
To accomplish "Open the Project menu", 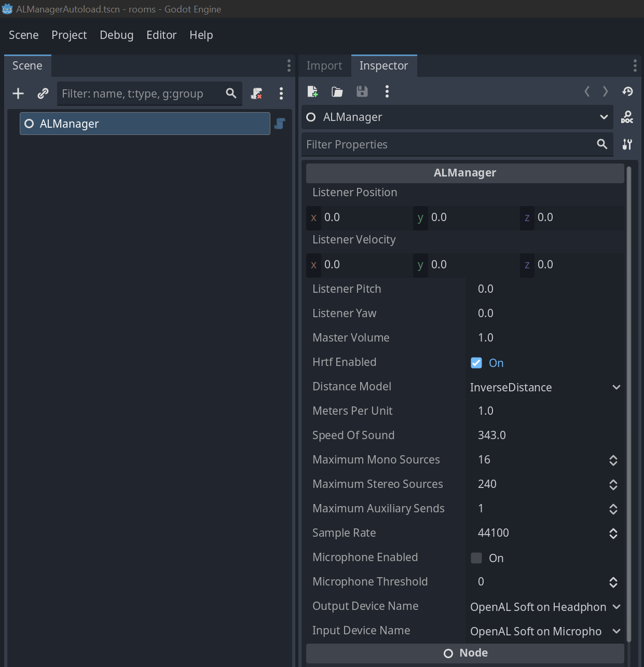I will pyautogui.click(x=69, y=35).
